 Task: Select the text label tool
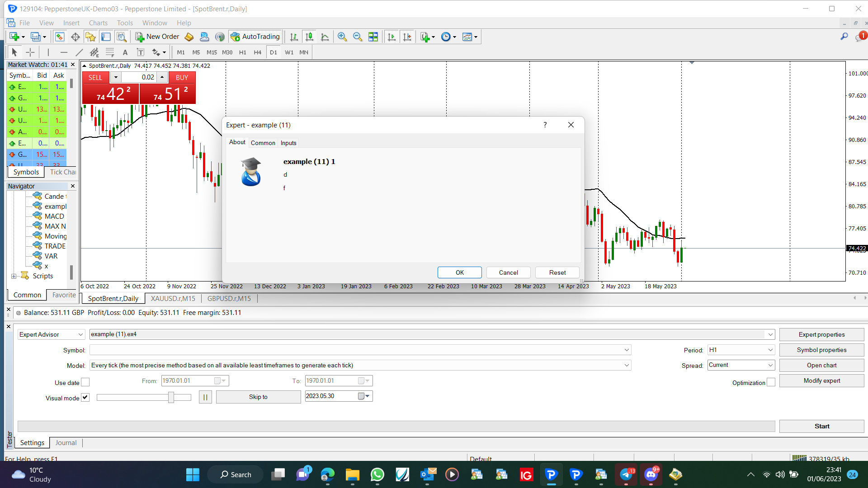141,52
